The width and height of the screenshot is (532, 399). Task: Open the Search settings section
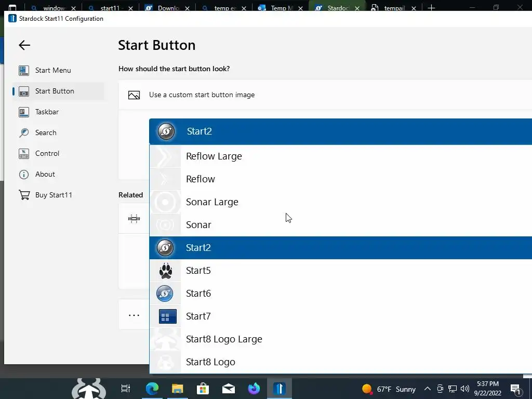58,132
